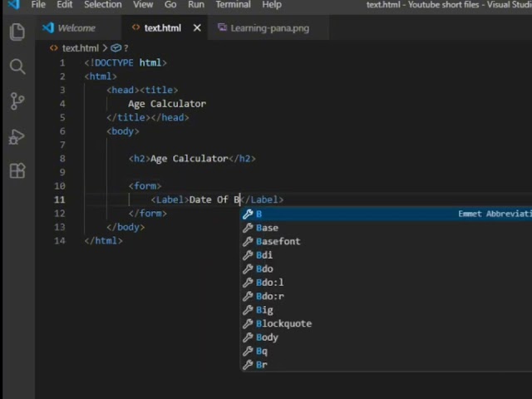The width and height of the screenshot is (532, 399).
Task: Open the Explorer view in activity bar
Action: tap(17, 32)
